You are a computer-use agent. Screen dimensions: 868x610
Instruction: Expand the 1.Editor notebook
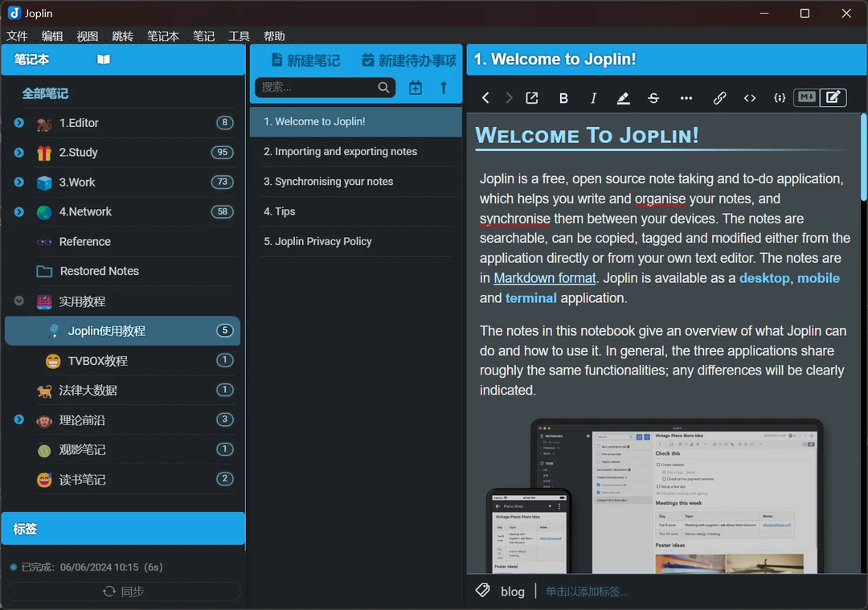pyautogui.click(x=19, y=123)
